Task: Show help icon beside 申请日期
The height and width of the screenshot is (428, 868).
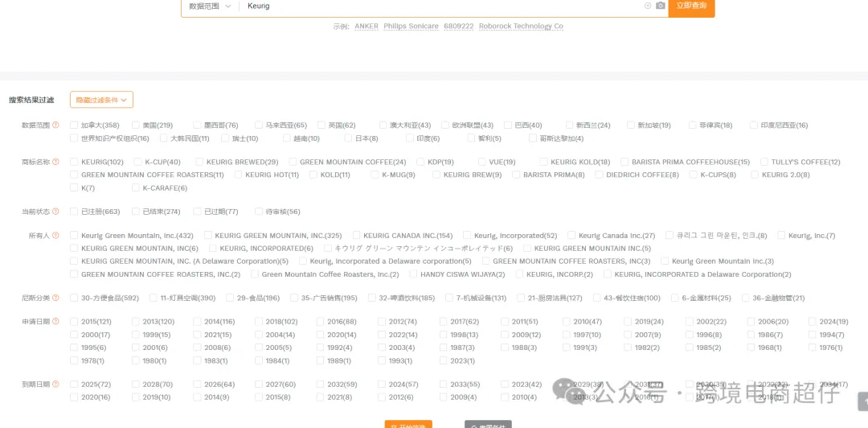Action: (56, 322)
